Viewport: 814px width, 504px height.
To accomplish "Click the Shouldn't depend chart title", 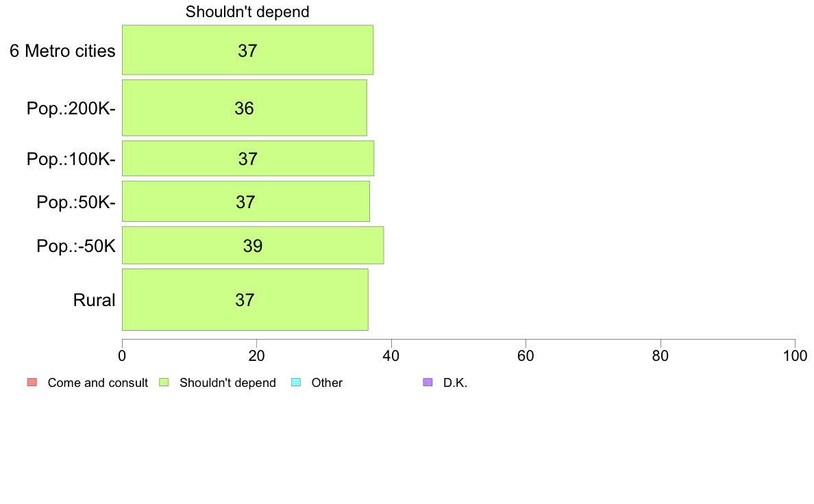I will tap(247, 12).
